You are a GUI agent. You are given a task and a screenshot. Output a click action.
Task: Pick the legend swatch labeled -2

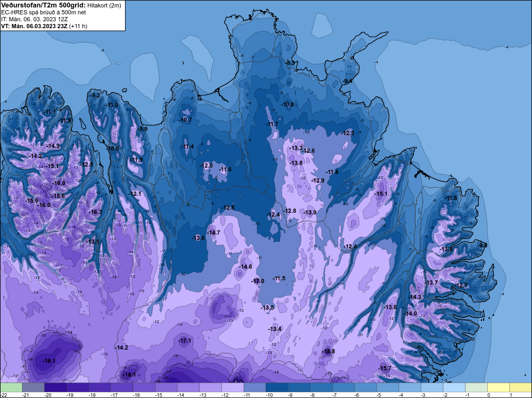tap(454, 387)
